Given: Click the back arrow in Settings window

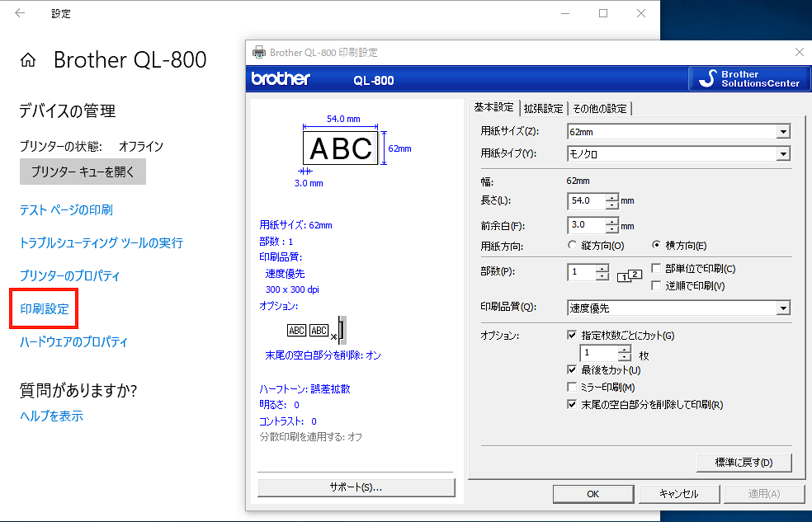Looking at the screenshot, I should (x=20, y=13).
